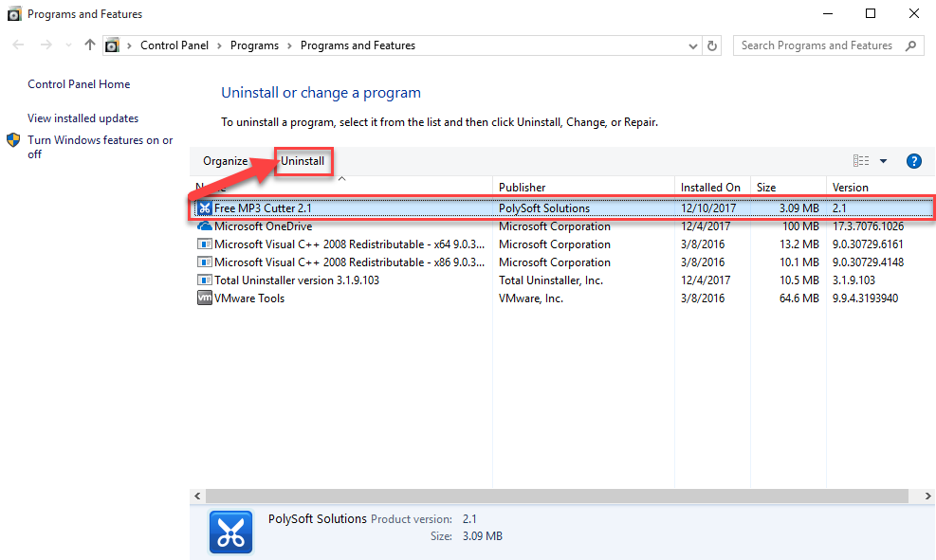Image resolution: width=936 pixels, height=560 pixels.
Task: Click the Forward navigation arrow
Action: point(46,45)
